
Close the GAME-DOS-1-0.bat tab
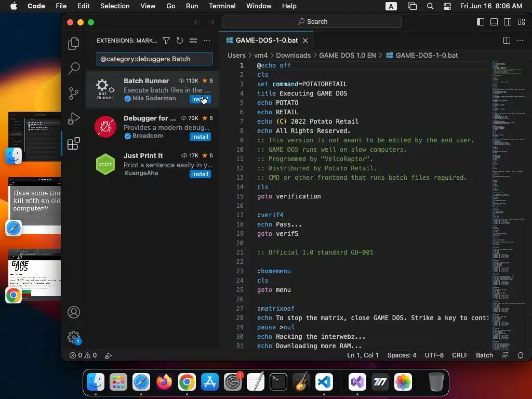pos(305,41)
